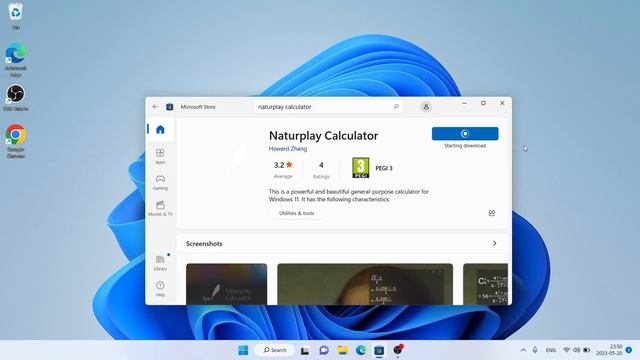Open the OBS Studio desktop shortcut
This screenshot has width=640, height=360.
pyautogui.click(x=16, y=98)
